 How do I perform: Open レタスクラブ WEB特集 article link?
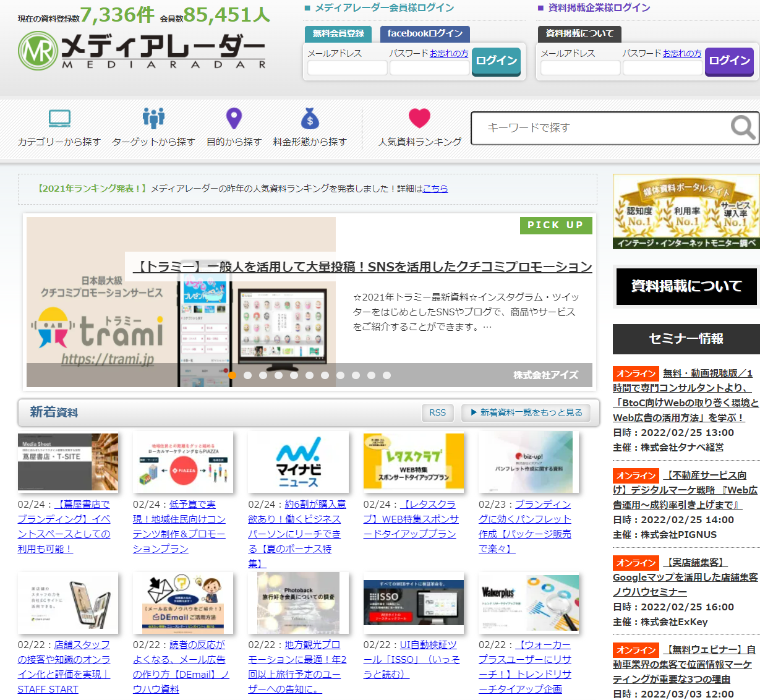[x=411, y=519]
